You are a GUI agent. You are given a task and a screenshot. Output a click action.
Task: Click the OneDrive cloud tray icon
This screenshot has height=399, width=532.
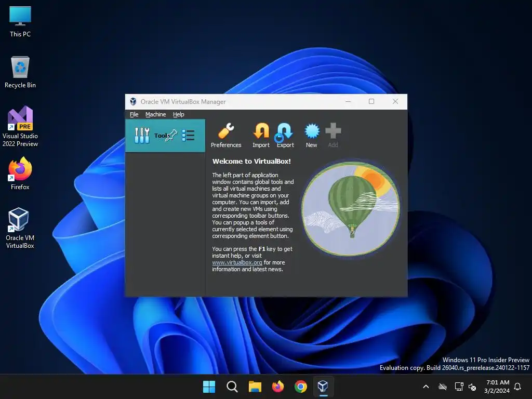coord(443,387)
